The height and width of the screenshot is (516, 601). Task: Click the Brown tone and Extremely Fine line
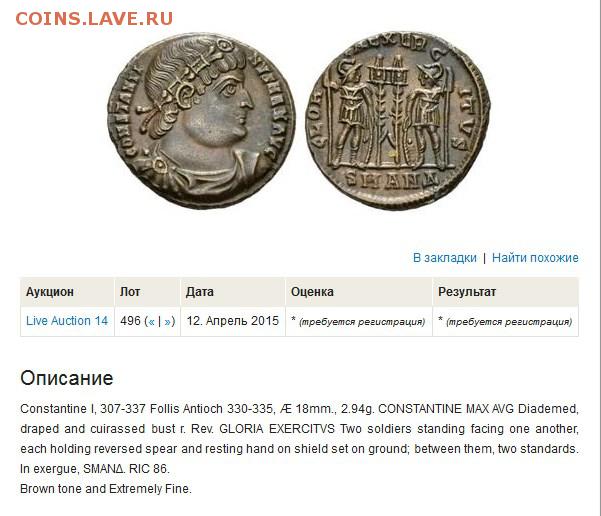pyautogui.click(x=106, y=489)
